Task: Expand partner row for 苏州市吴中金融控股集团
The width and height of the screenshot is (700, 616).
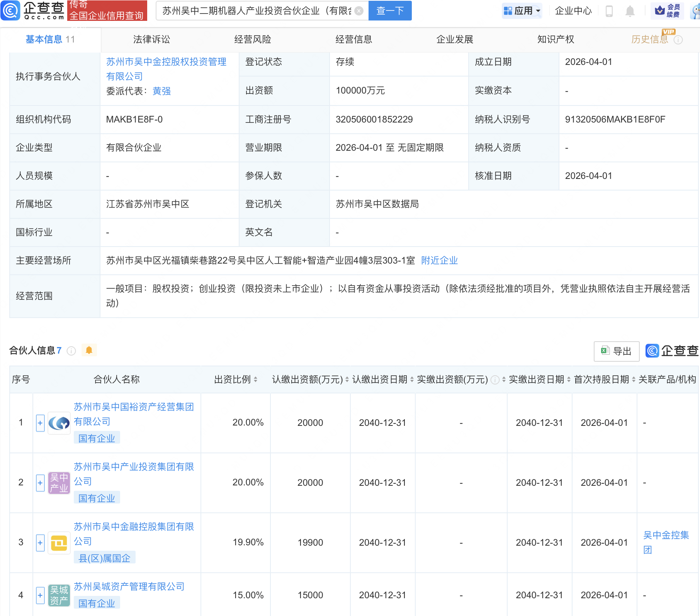Action: (x=40, y=543)
